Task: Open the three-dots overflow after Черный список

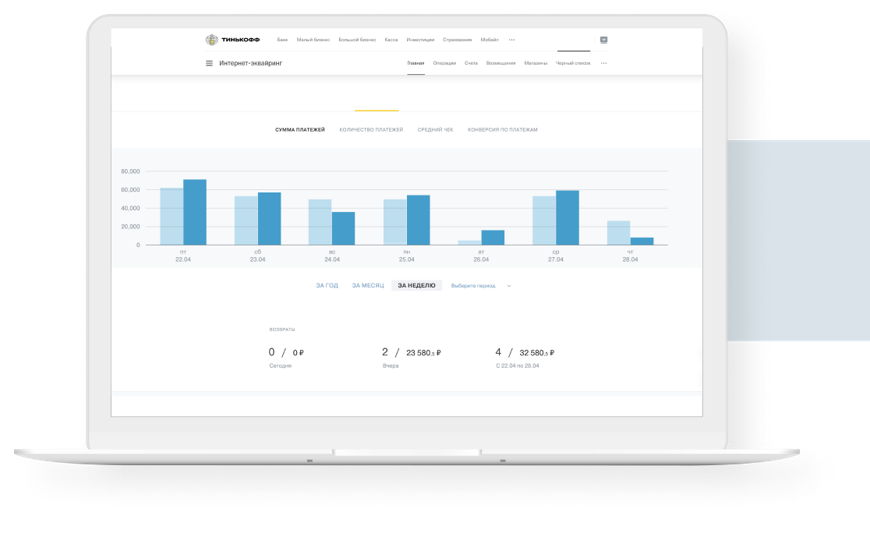Action: (604, 63)
